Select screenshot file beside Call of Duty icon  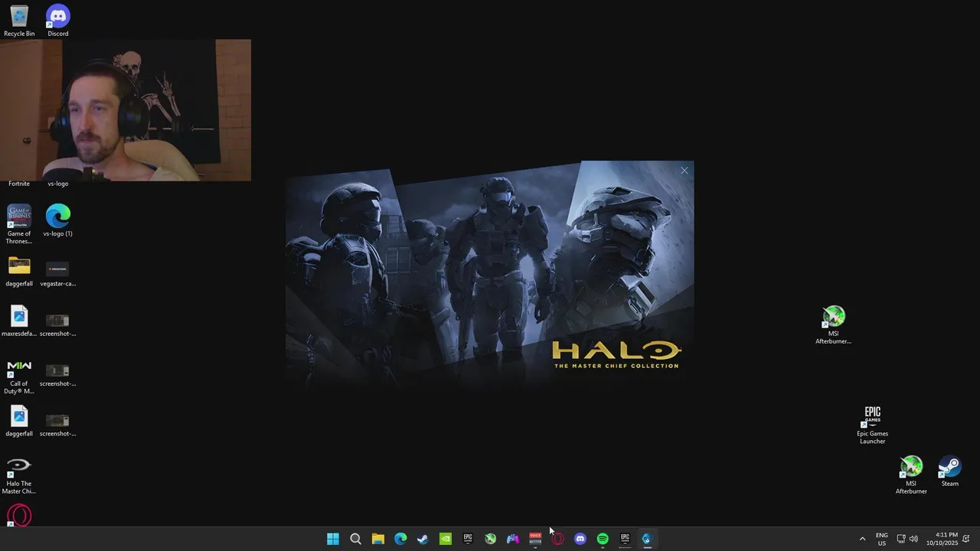(58, 374)
